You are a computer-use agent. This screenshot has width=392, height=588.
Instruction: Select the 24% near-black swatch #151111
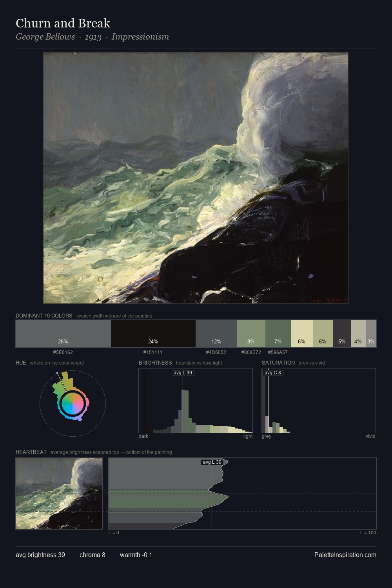click(153, 334)
